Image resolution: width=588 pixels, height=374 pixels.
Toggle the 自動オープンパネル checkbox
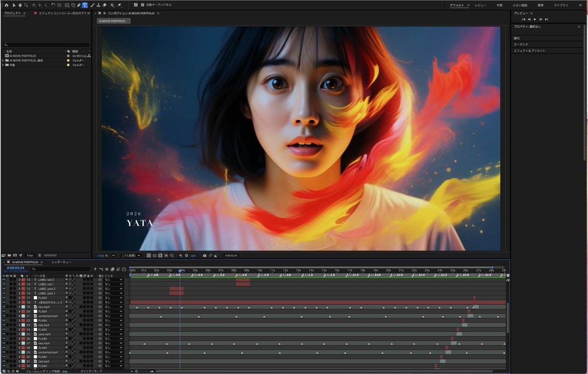(x=143, y=5)
